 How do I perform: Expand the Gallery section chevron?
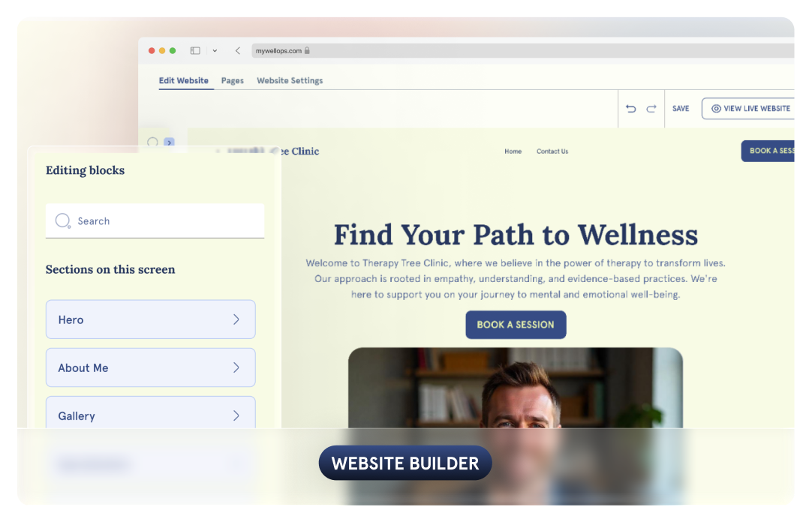236,416
